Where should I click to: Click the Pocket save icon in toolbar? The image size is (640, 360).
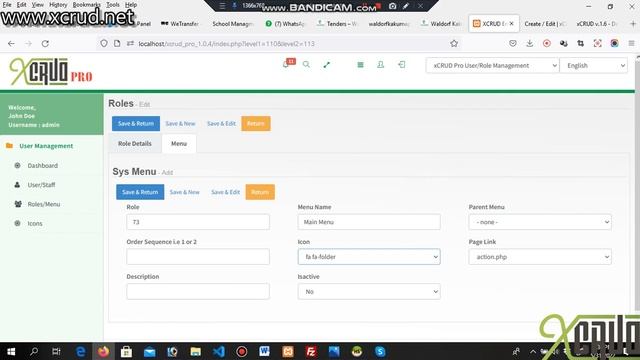(x=513, y=43)
